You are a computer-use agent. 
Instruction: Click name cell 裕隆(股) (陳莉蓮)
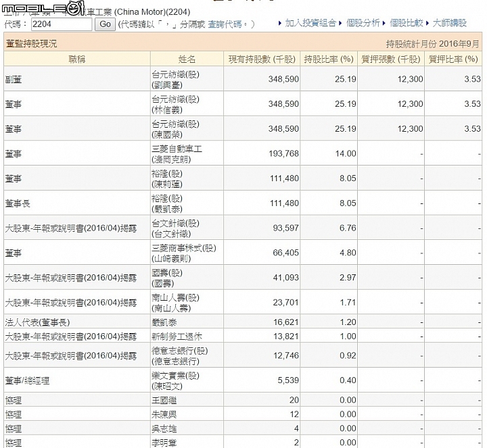(x=187, y=178)
